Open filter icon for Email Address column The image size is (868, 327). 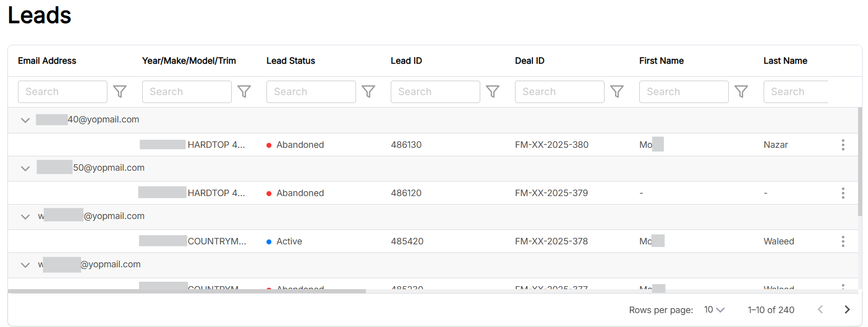120,92
